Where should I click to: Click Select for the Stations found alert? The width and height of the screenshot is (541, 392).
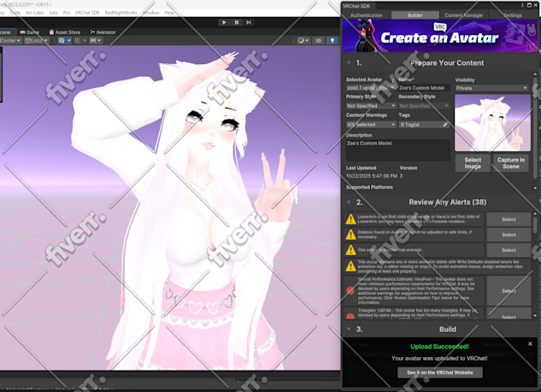click(x=509, y=235)
